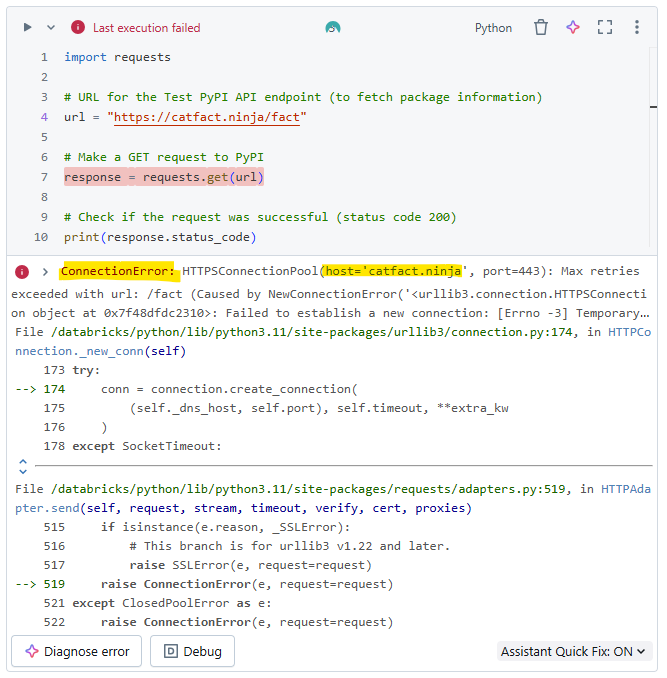Click the run cell play button
The width and height of the screenshot is (667, 678).
pos(28,28)
